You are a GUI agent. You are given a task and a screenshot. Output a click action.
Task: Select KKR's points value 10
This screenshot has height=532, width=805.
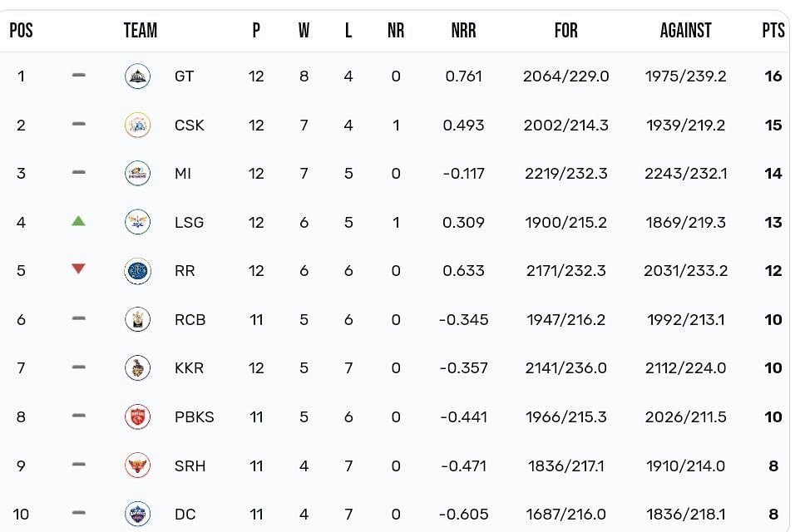pos(773,368)
